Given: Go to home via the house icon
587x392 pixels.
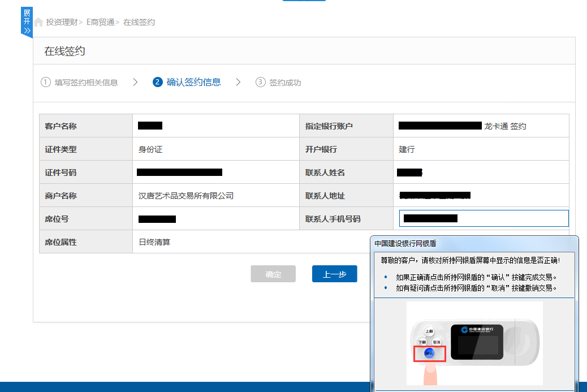Looking at the screenshot, I should coord(38,22).
